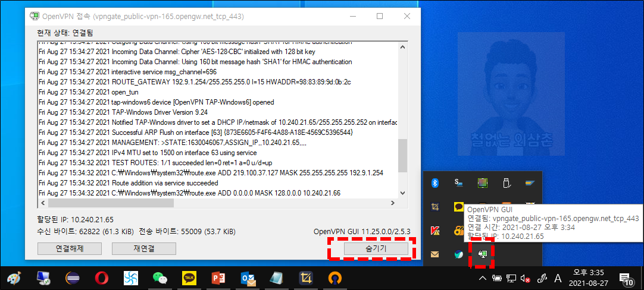The height and width of the screenshot is (290, 644).
Task: Click the 숨기기 (Hide) button
Action: click(376, 248)
